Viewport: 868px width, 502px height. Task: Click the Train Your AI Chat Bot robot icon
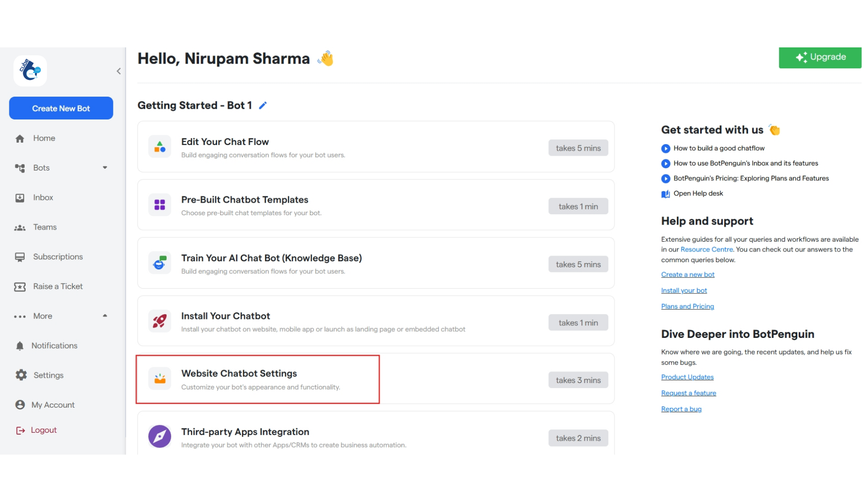(x=160, y=263)
